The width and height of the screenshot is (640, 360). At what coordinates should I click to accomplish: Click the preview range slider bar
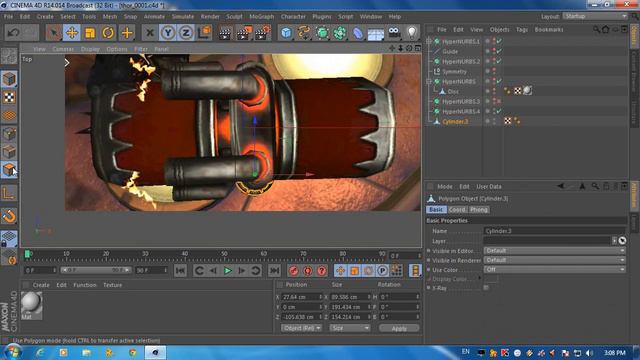coord(96,270)
